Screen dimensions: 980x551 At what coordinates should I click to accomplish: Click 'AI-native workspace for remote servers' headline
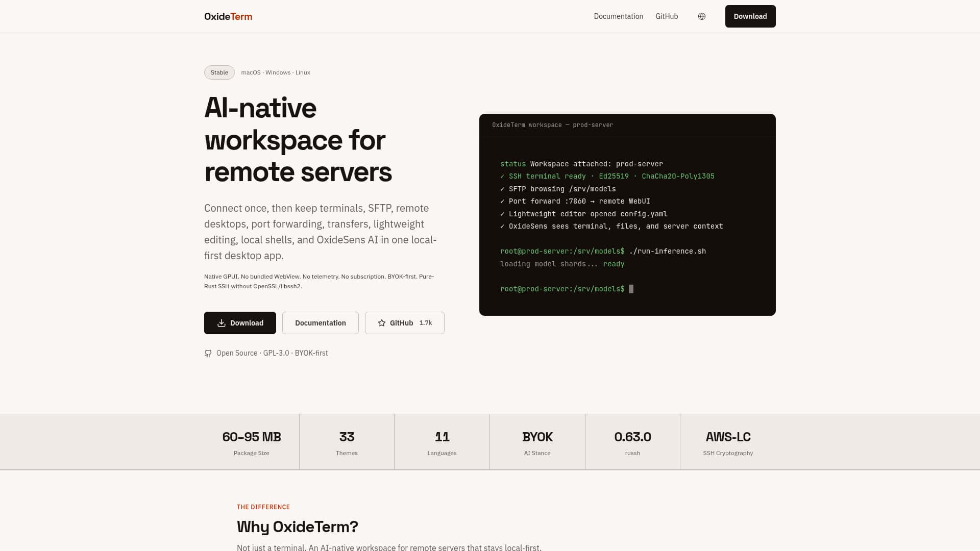[298, 140]
